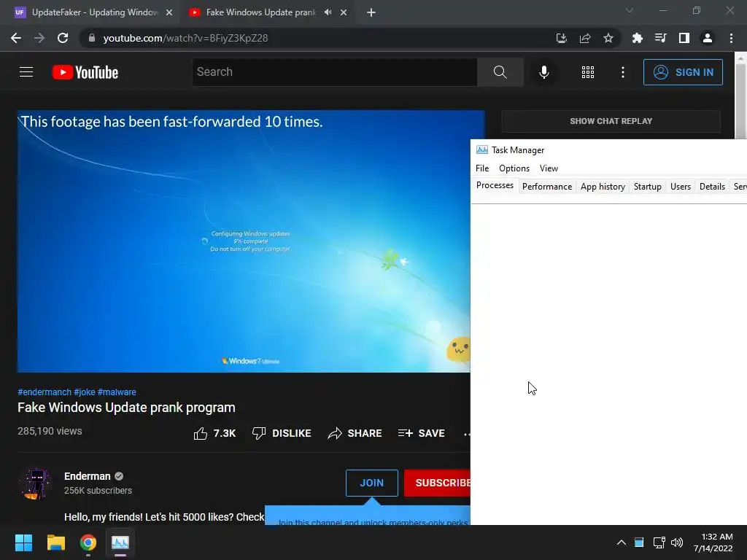Switch to App history tab
Screen dimensions: 747x560
pos(603,187)
